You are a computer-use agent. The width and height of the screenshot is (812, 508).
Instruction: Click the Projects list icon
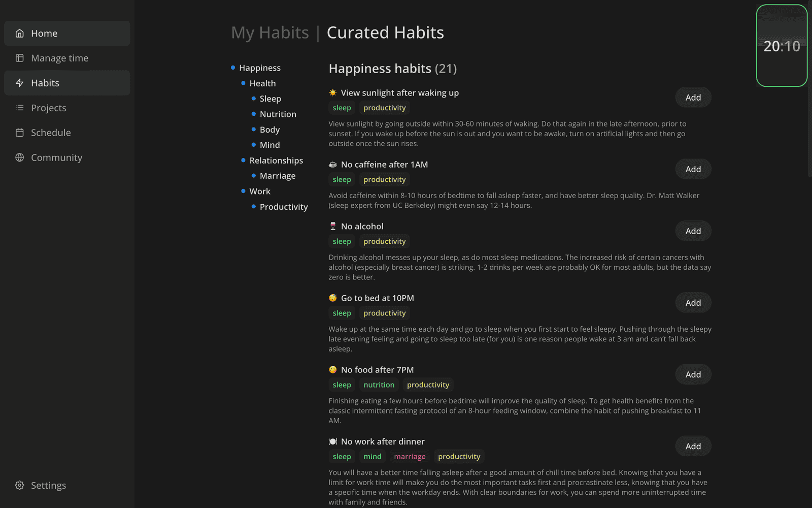tap(20, 108)
